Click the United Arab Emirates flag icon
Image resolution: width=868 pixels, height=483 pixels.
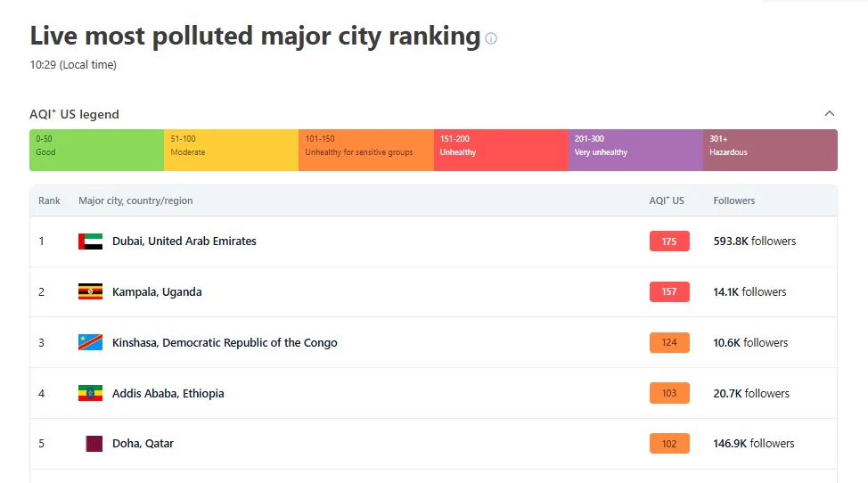(x=90, y=241)
